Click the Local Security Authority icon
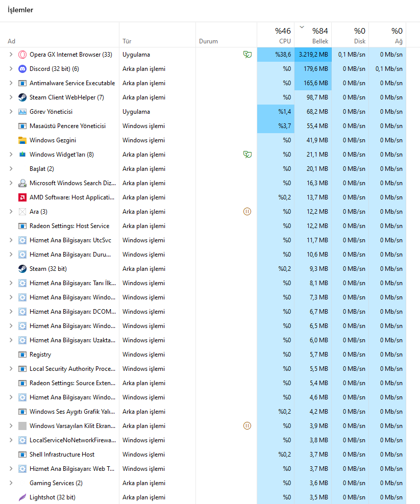 (x=22, y=369)
